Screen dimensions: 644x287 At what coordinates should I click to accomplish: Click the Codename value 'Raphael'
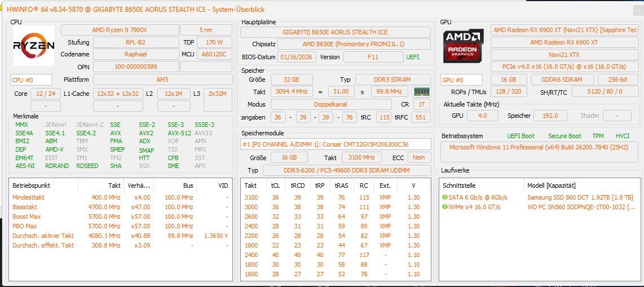(135, 54)
